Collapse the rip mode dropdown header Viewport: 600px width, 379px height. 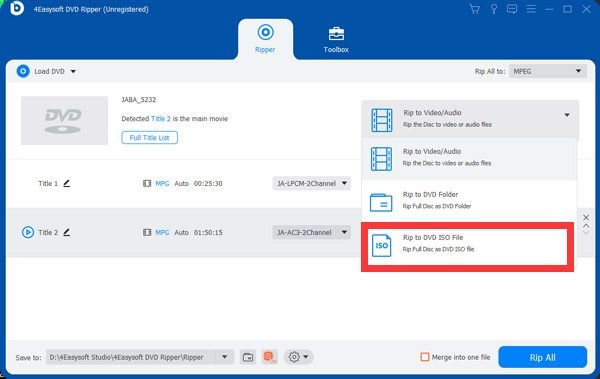[x=470, y=119]
